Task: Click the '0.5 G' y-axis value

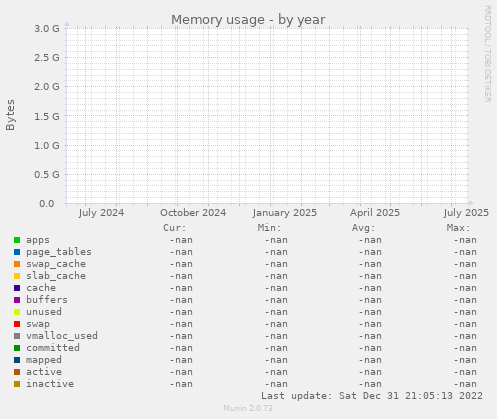Action: 47,175
